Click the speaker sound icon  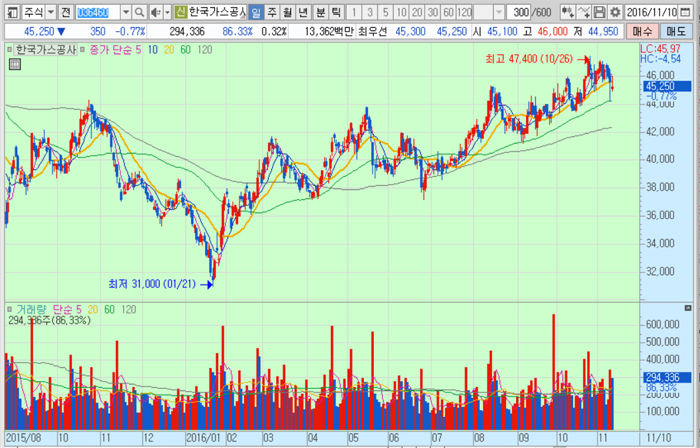154,12
